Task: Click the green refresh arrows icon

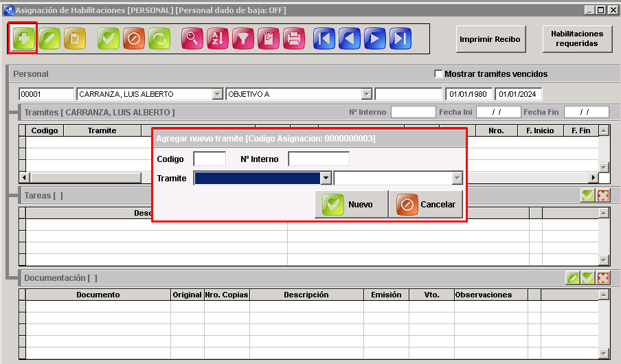Action: pyautogui.click(x=159, y=38)
